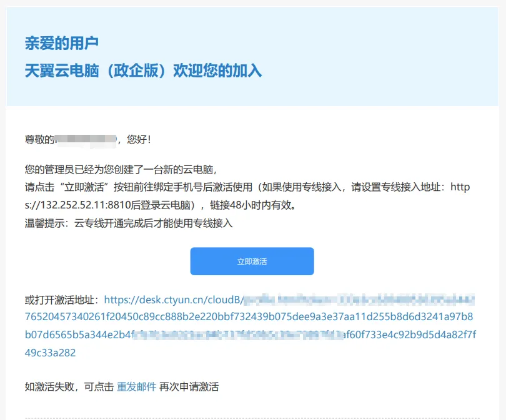
Task: Click the line 您的管理员已经为您创建了一台新的云电脑
Action: (121, 169)
